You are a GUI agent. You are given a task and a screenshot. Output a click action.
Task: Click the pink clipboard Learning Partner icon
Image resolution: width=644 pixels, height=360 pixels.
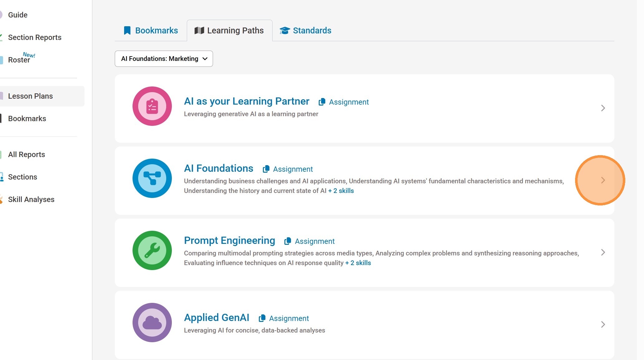click(x=152, y=106)
